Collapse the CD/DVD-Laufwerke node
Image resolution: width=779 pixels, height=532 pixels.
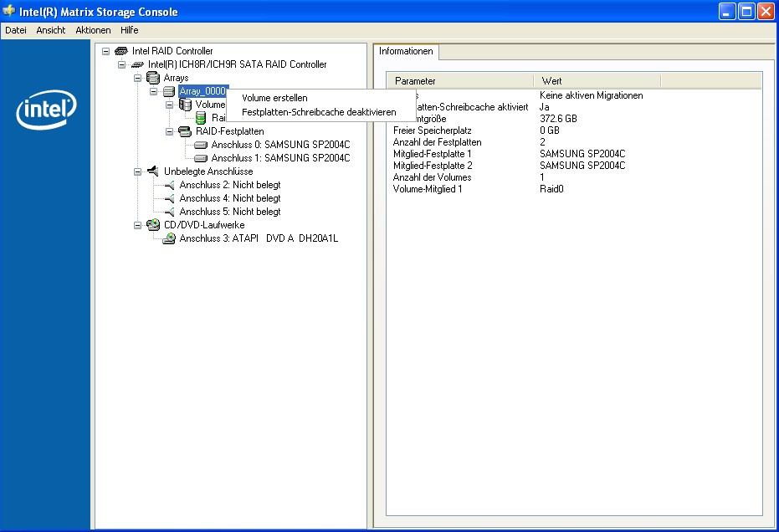pyautogui.click(x=137, y=226)
